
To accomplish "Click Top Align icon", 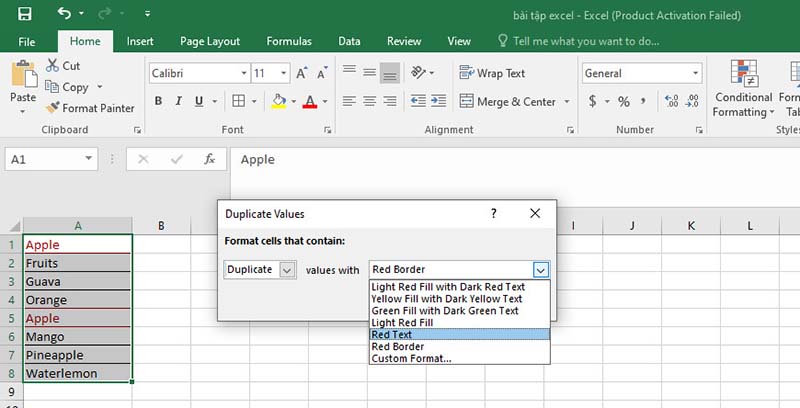I will [x=349, y=71].
